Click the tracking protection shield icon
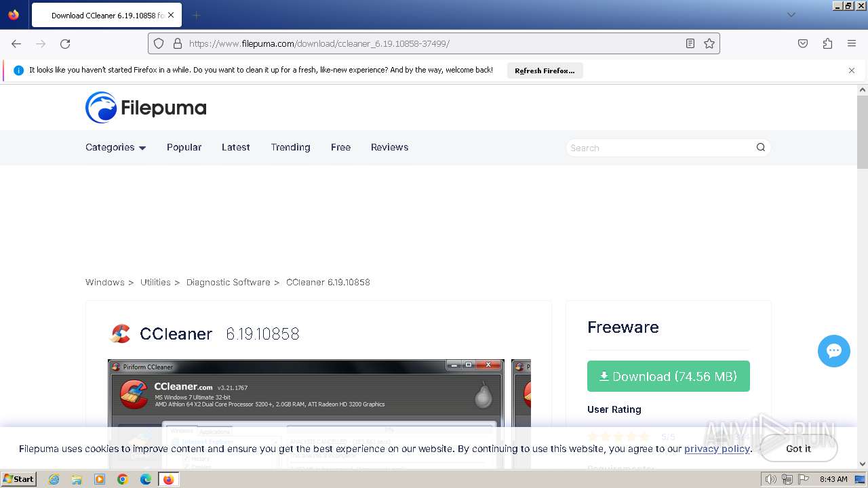868x488 pixels. (x=159, y=43)
